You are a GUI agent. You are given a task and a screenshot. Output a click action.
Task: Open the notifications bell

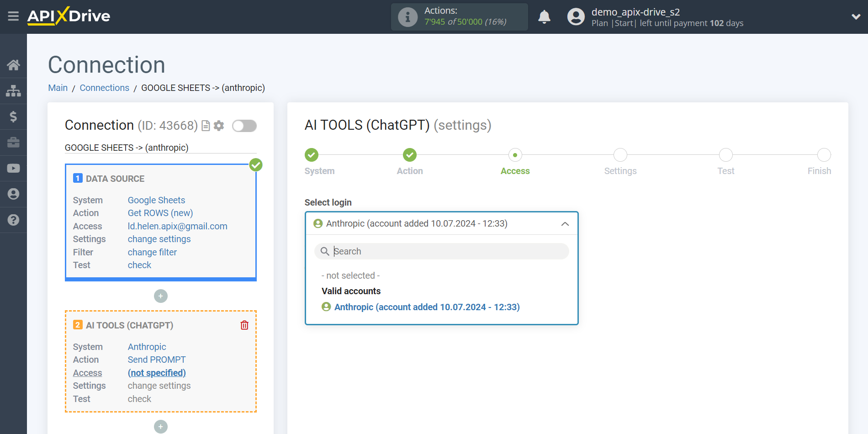coord(544,17)
